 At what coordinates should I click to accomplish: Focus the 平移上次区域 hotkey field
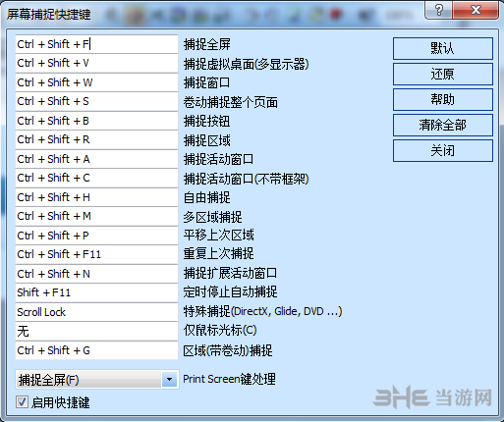(x=96, y=236)
